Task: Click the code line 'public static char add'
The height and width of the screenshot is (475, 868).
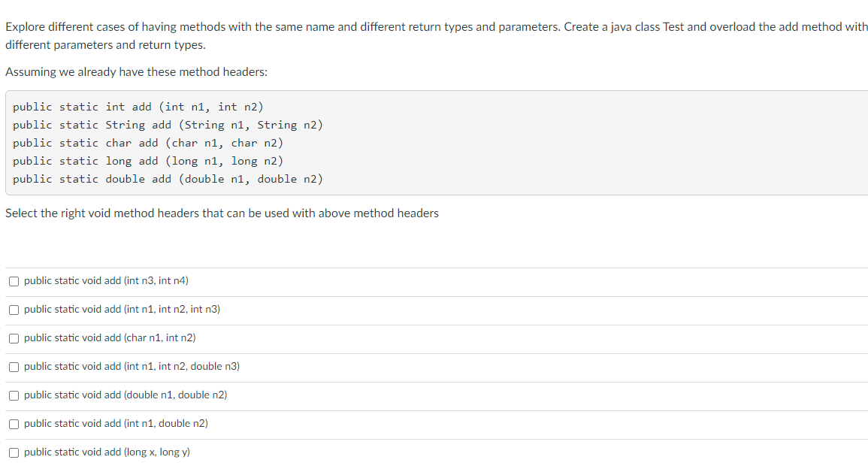Action: (x=148, y=144)
